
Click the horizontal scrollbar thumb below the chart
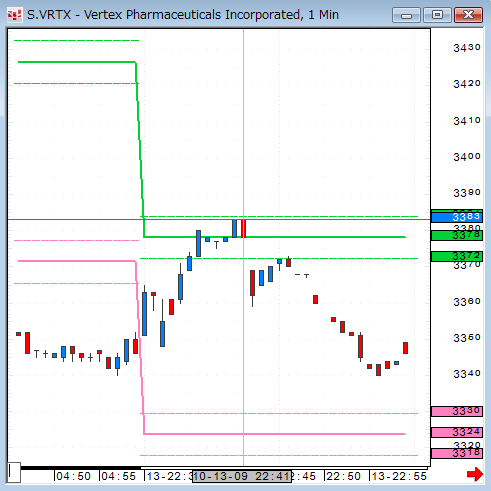[x=81, y=468]
